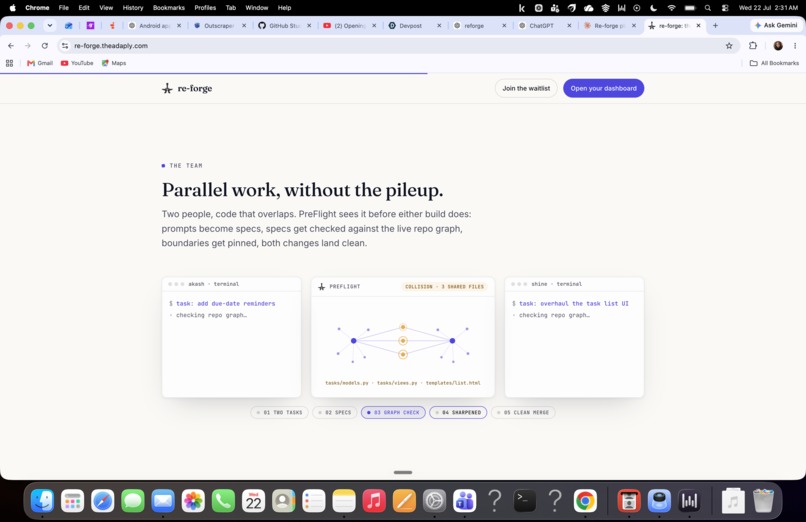The image size is (806, 522).
Task: Open the Bookmarks menu in the menu bar
Action: (x=169, y=8)
